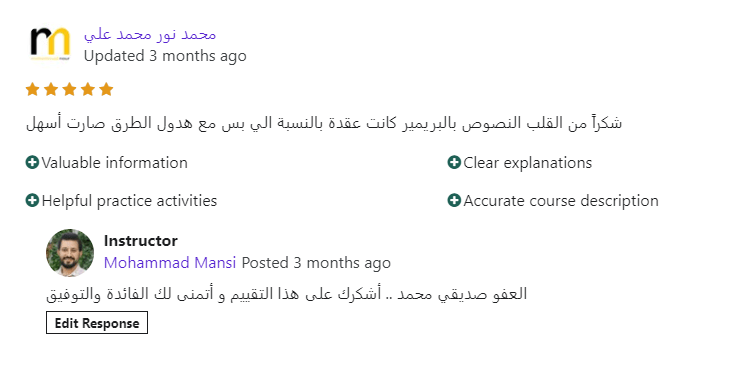This screenshot has height=366, width=747.
Task: Click the instructor's profile photo
Action: click(70, 253)
